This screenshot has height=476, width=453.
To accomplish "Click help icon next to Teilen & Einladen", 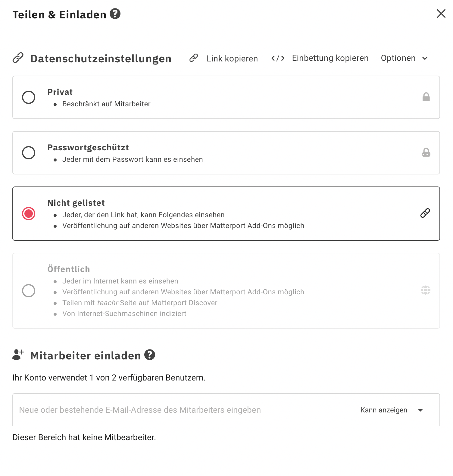I will pos(115,14).
